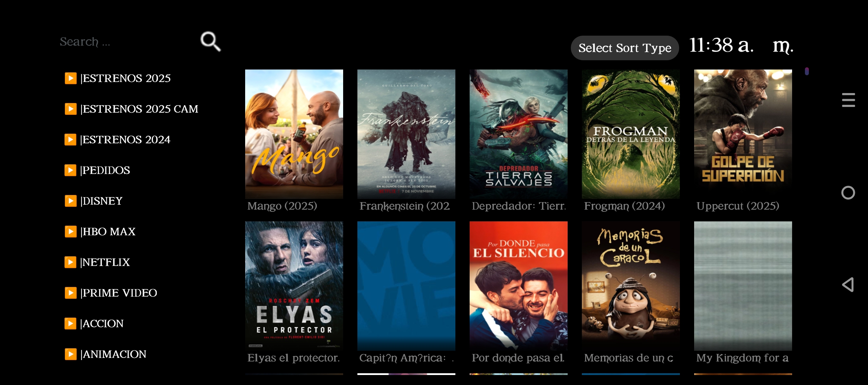
Task: Tap the Android back triangle icon
Action: click(x=848, y=284)
